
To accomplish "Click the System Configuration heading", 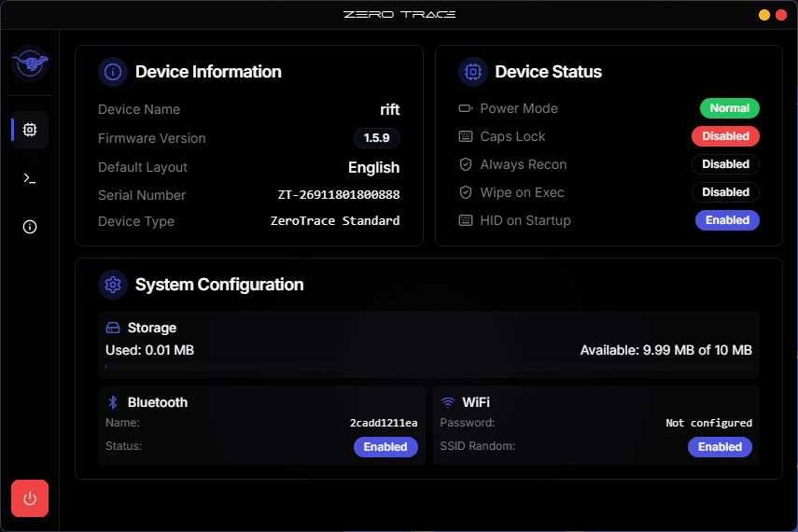I will click(219, 285).
